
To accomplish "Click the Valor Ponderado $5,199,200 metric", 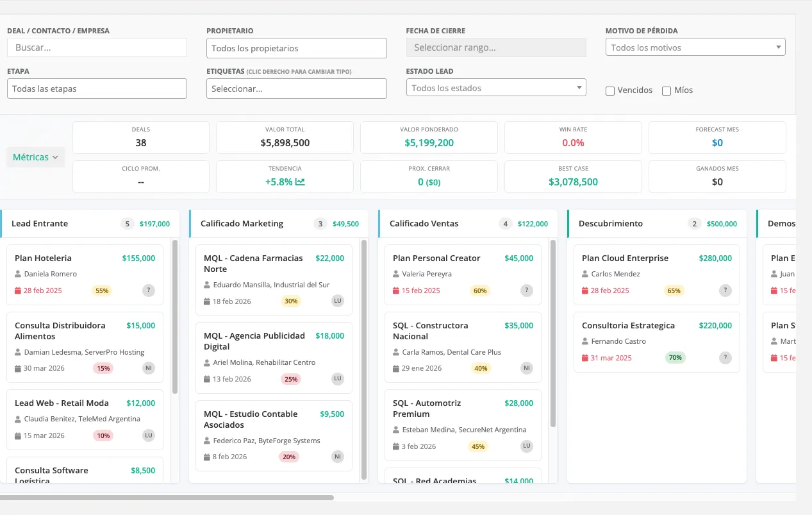I will (x=429, y=137).
